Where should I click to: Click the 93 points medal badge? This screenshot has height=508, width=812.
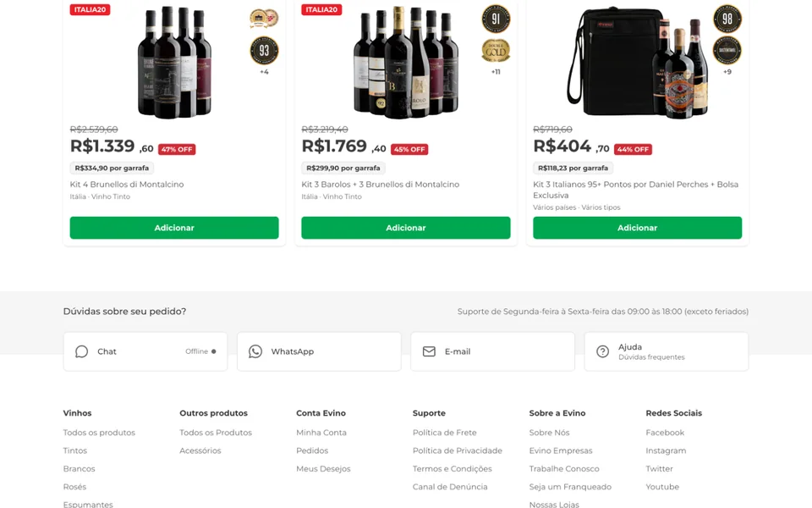pos(264,50)
